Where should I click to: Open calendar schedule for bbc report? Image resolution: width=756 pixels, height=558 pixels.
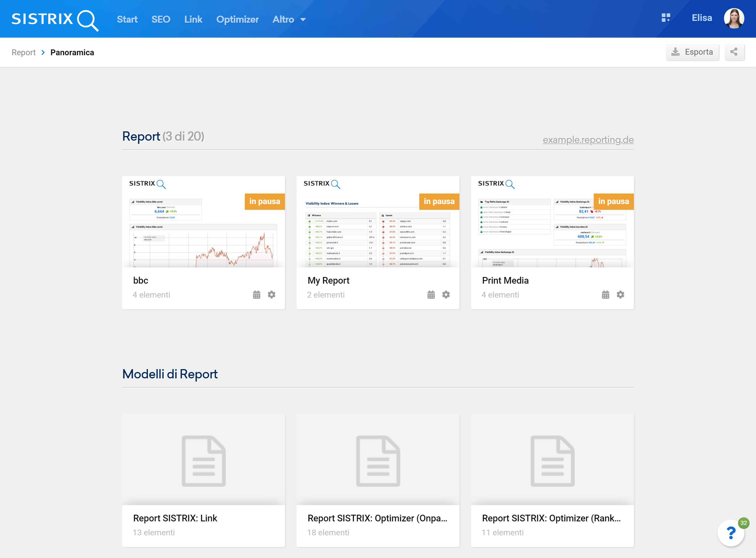256,294
